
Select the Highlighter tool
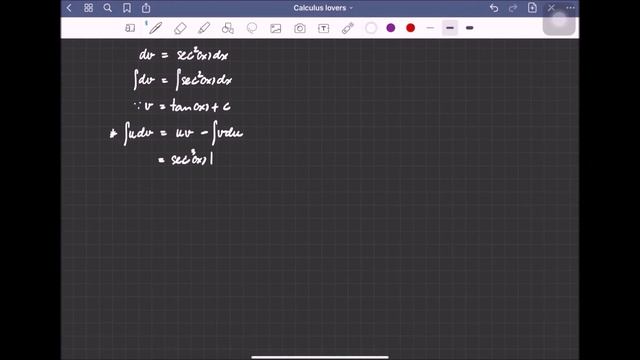pos(204,28)
